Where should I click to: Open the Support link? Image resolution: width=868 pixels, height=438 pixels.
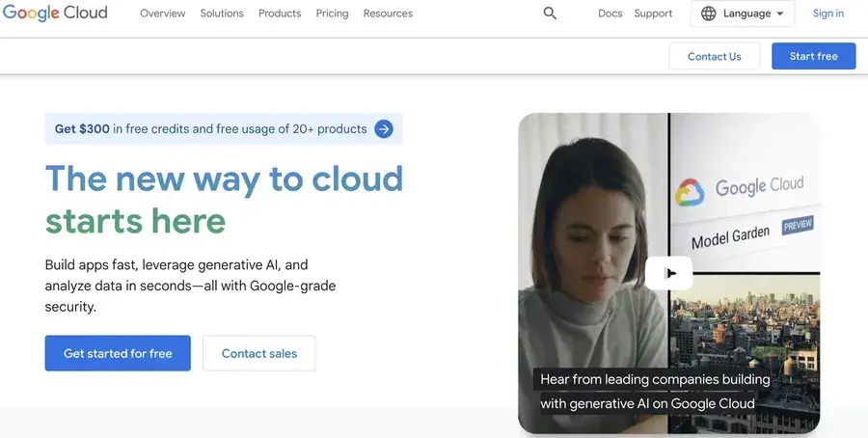653,14
